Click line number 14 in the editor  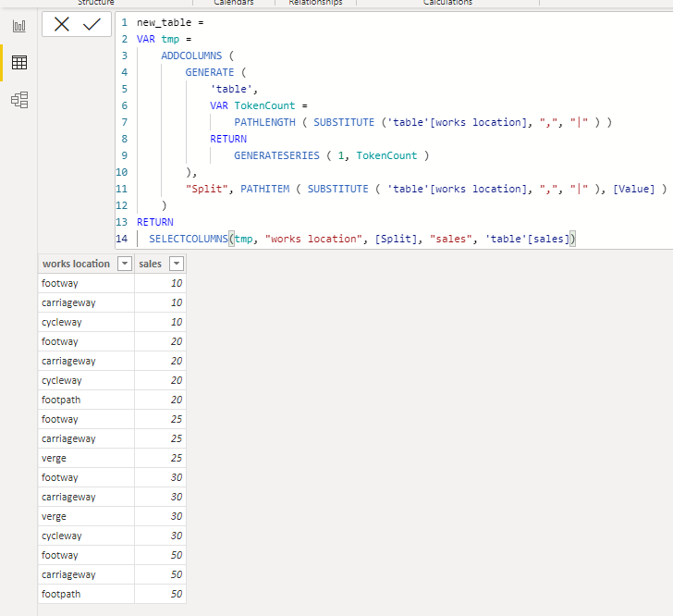[x=121, y=239]
